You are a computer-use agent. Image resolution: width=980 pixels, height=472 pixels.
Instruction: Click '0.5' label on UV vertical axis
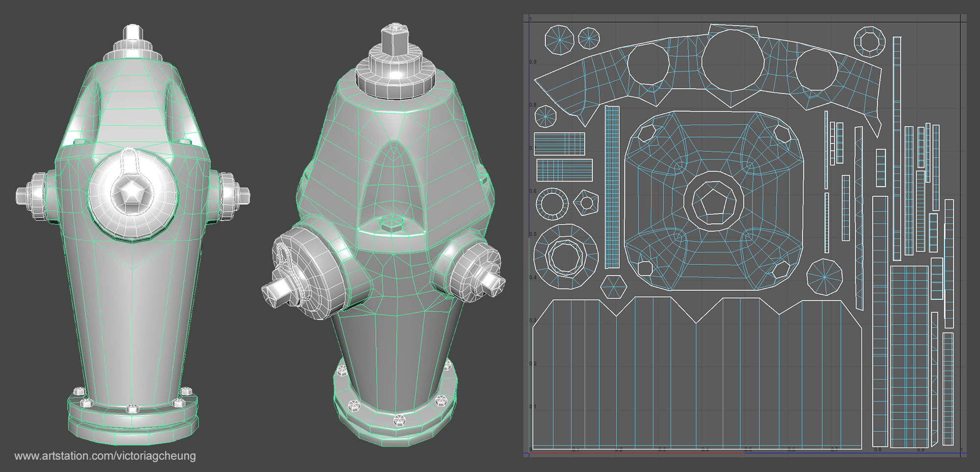click(x=533, y=235)
